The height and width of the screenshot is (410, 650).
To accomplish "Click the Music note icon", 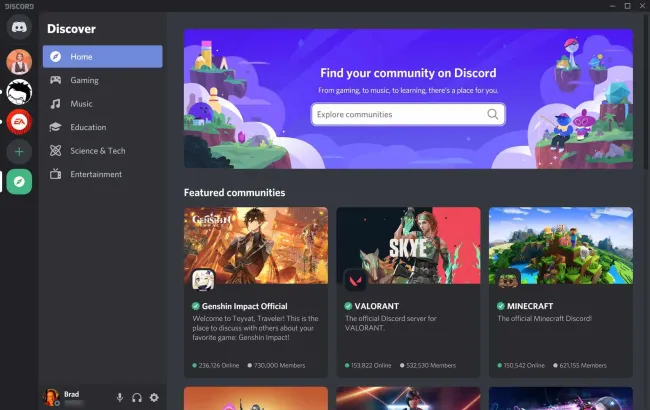I will 56,104.
